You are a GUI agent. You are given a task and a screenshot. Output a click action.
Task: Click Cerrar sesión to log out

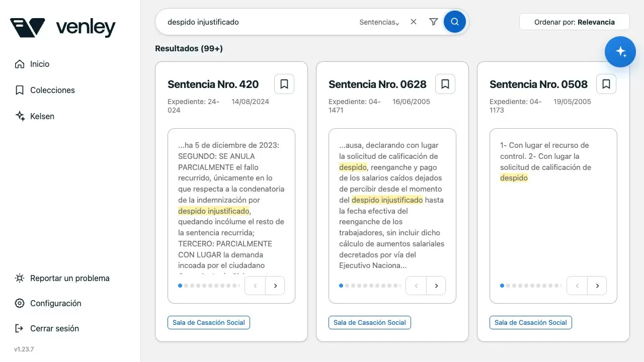click(x=47, y=328)
